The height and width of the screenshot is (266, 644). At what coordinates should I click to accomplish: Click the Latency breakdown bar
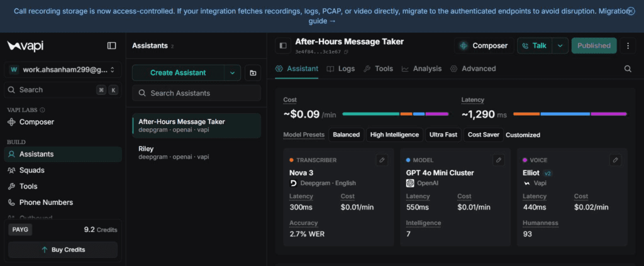[570, 114]
